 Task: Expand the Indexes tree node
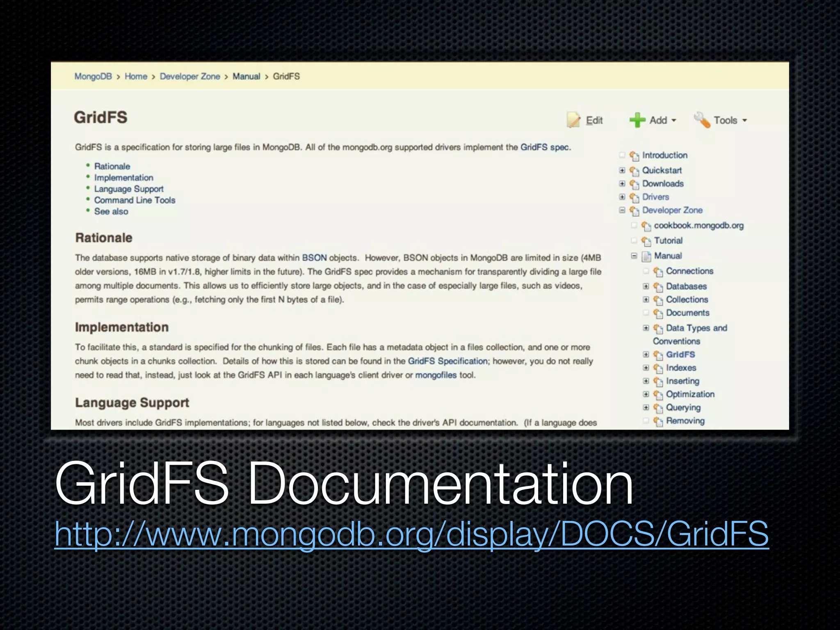(646, 367)
